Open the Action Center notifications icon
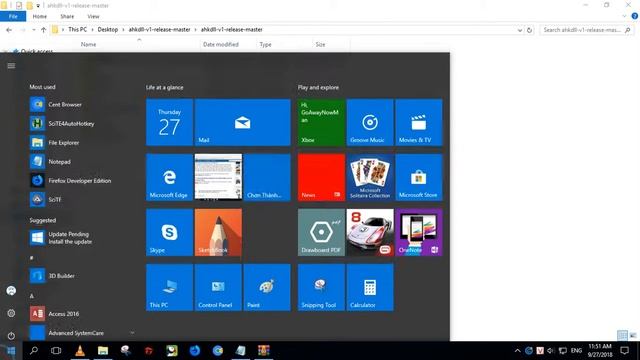The height and width of the screenshot is (360, 640). click(624, 351)
